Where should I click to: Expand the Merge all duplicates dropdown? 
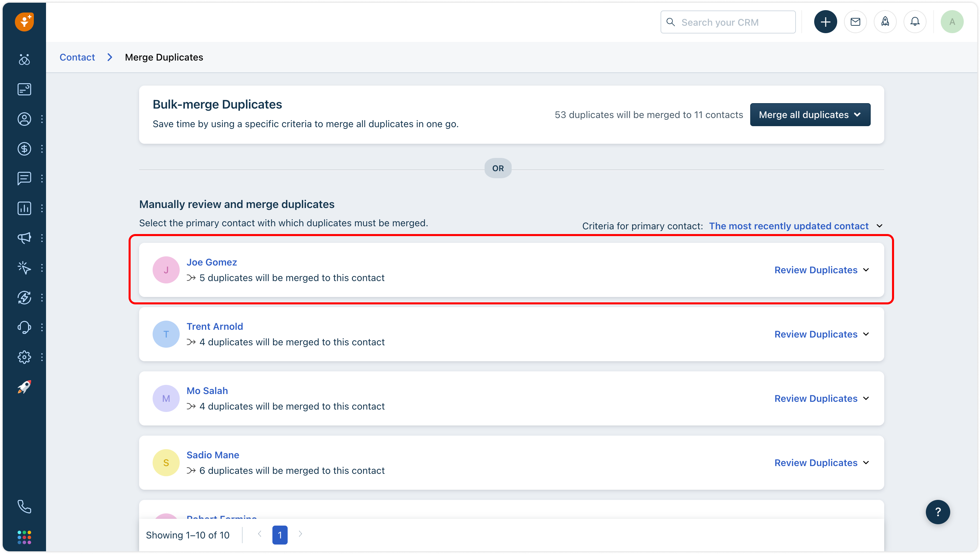pos(810,115)
